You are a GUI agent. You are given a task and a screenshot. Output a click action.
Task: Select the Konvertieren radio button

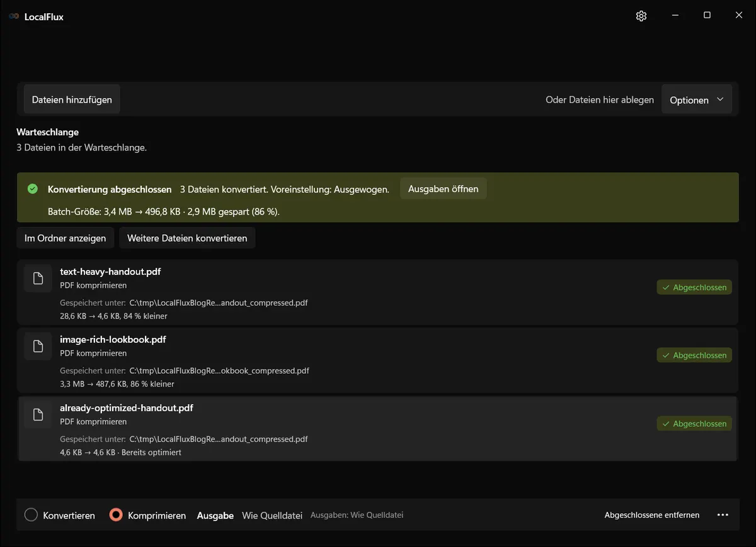31,515
